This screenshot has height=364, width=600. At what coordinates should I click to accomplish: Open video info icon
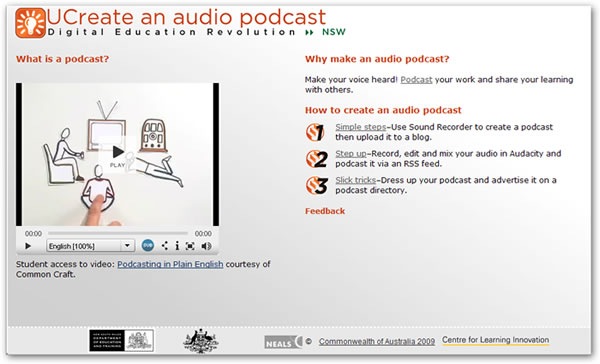(x=177, y=246)
